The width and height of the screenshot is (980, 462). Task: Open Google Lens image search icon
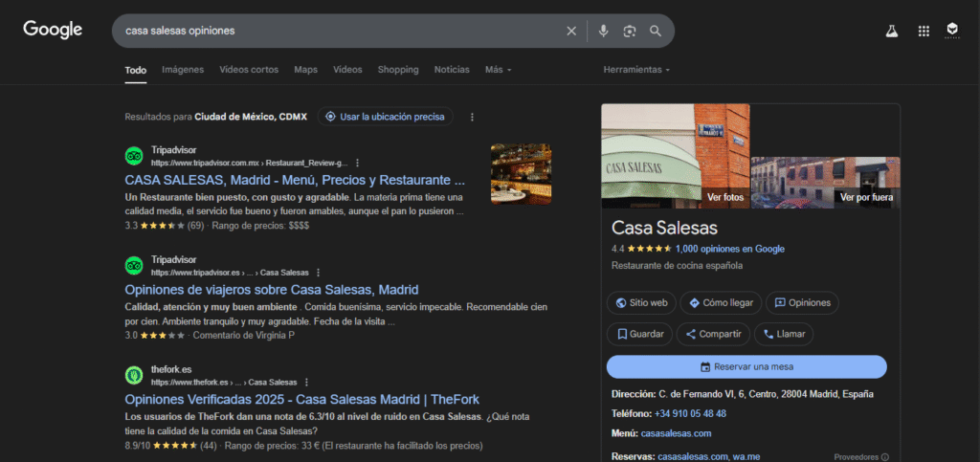[x=630, y=32]
